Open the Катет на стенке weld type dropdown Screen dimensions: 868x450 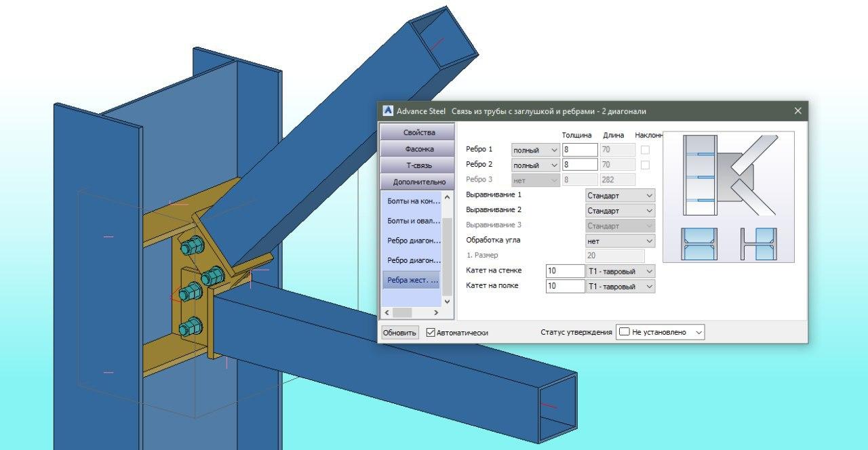tap(620, 271)
